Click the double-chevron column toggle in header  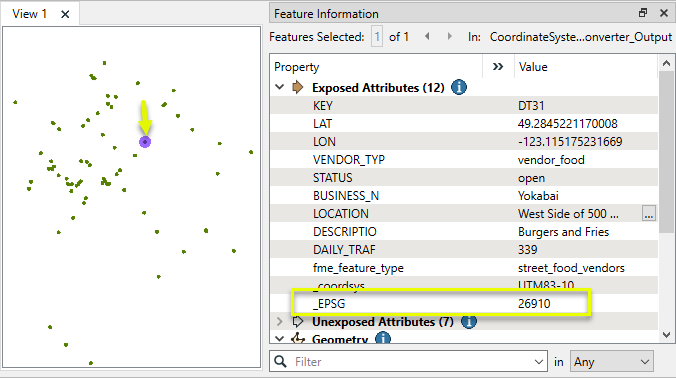point(498,67)
